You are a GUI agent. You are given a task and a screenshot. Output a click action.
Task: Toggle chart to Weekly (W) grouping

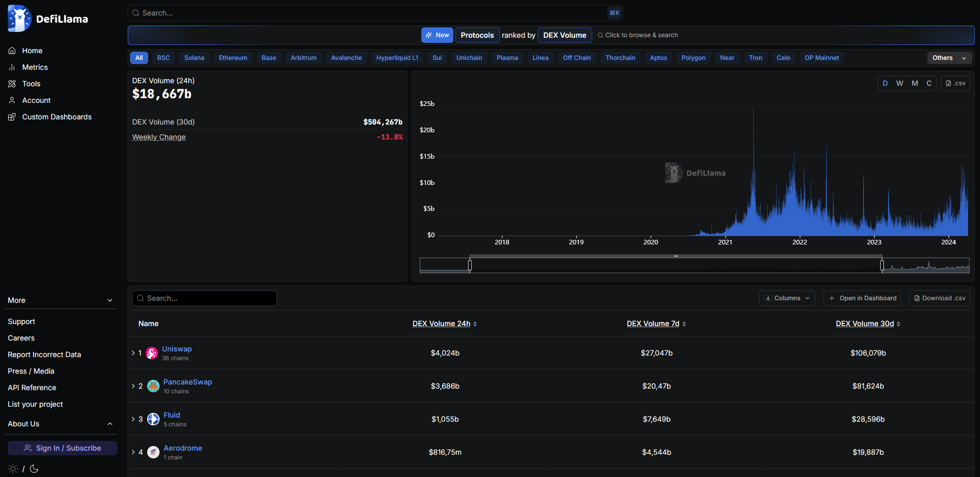tap(899, 83)
